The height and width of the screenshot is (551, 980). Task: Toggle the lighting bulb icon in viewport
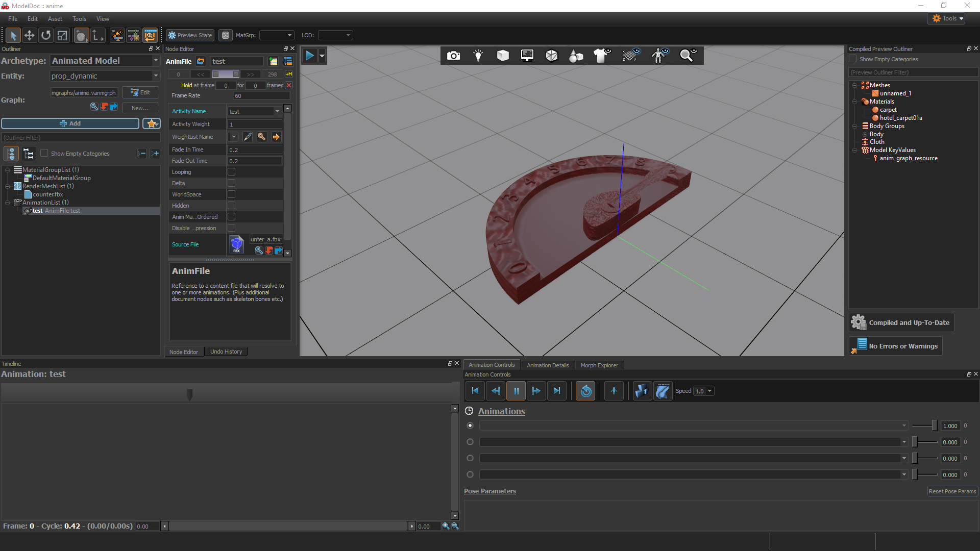tap(478, 56)
